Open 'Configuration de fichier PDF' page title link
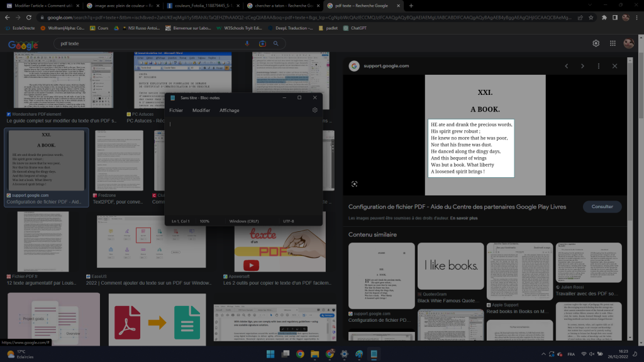The height and width of the screenshot is (362, 644). (x=457, y=207)
